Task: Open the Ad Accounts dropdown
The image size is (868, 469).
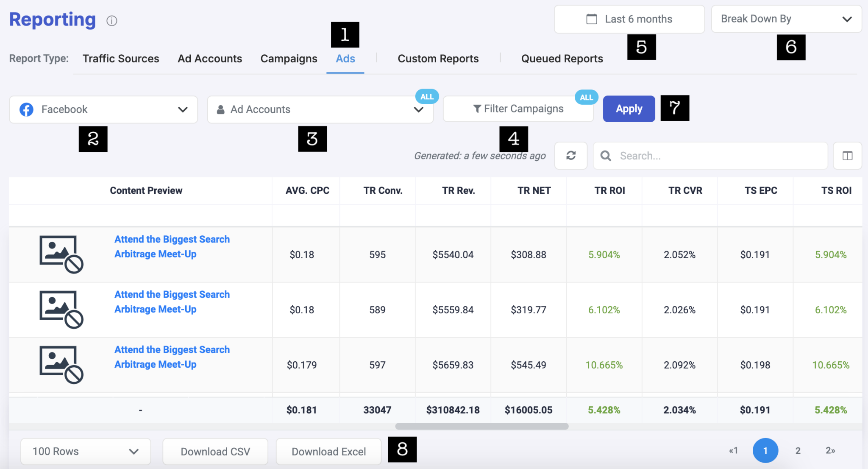Action: 418,109
